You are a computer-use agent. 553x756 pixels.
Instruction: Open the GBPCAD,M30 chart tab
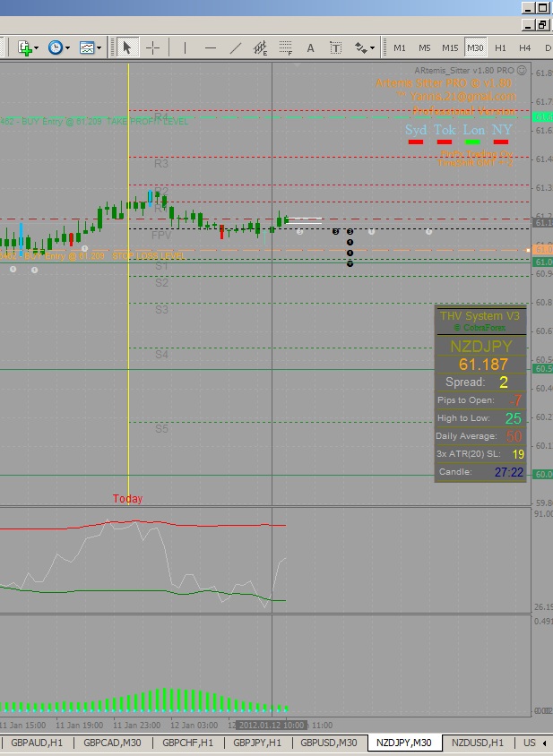click(x=112, y=743)
